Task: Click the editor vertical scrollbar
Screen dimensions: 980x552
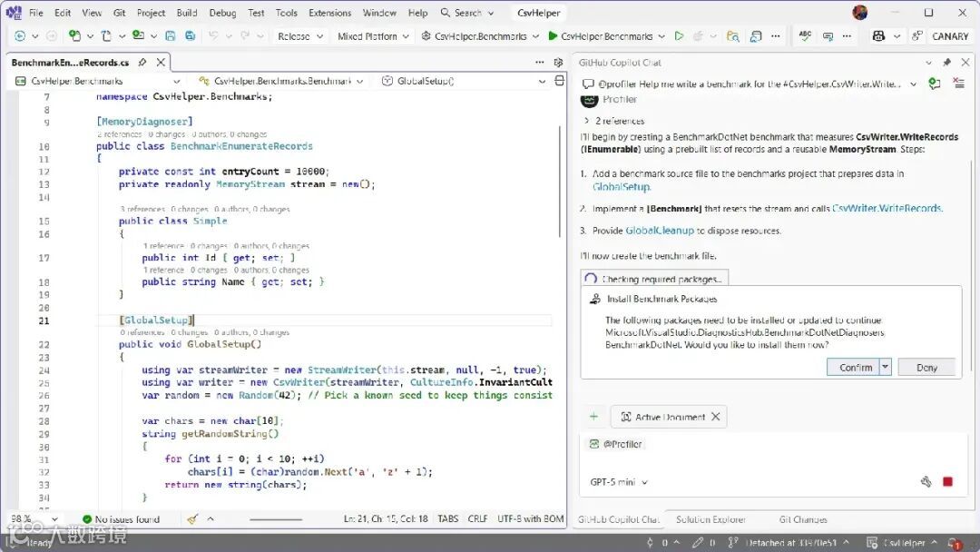Action: 560,182
